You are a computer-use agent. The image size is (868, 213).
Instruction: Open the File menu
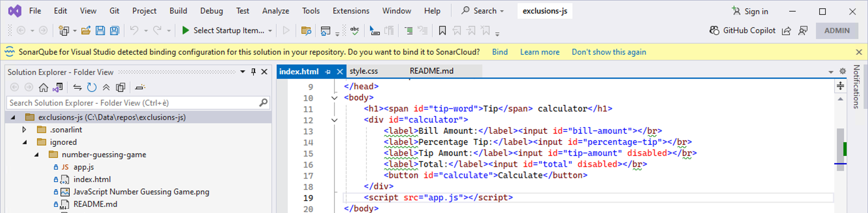(x=35, y=11)
